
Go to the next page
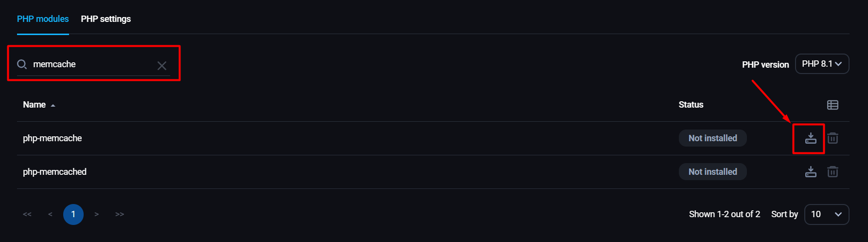(97, 214)
